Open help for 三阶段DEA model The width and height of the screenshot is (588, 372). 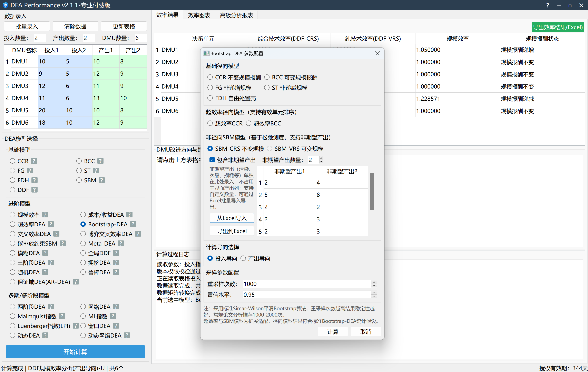pyautogui.click(x=51, y=262)
